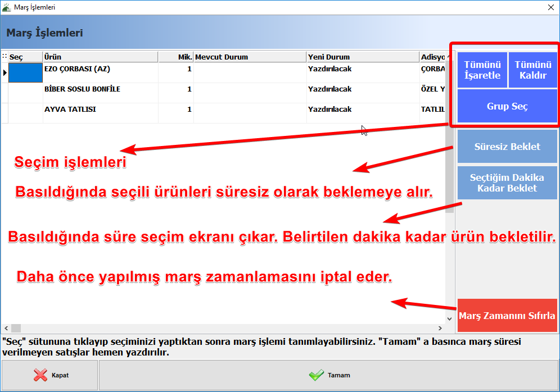This screenshot has width=560, height=392.
Task: Click the vertical scrollbar thumb
Action: tap(450, 136)
